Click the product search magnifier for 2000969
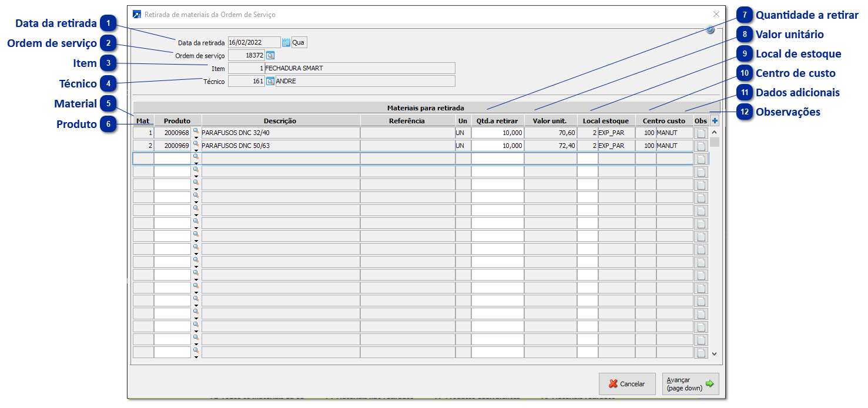 (196, 144)
